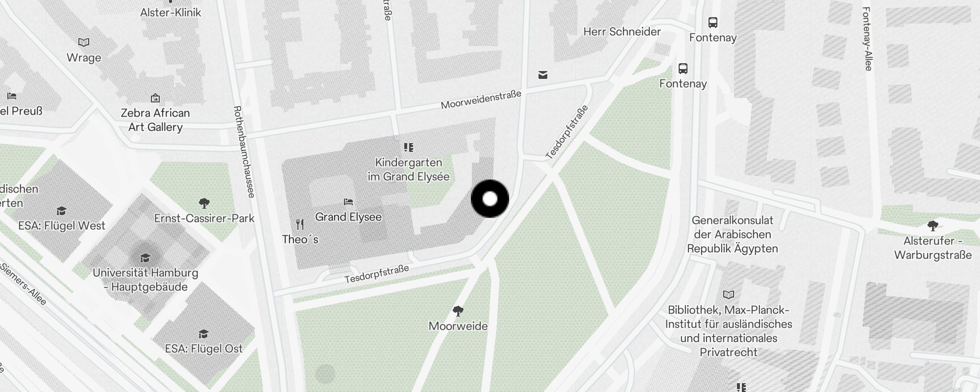980x392 pixels.
Task: Click the Kindergarten im Grand Elysée icon
Action: [x=408, y=147]
